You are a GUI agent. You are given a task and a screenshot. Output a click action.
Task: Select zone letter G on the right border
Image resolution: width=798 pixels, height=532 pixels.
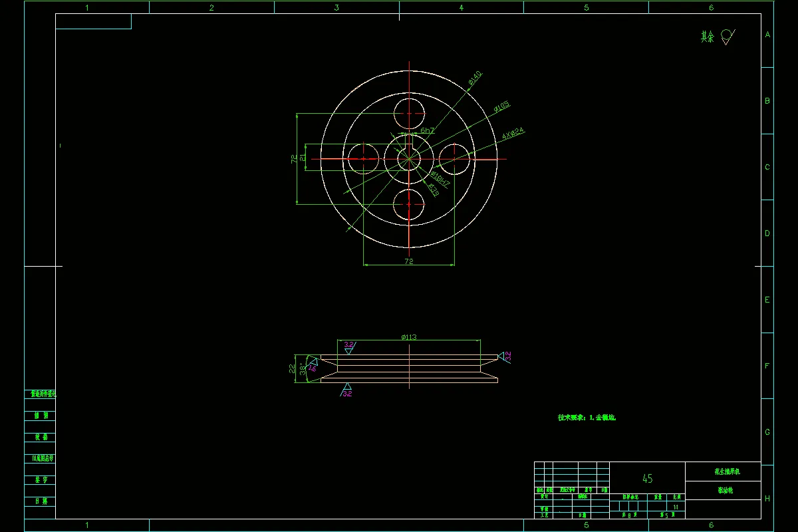point(767,432)
